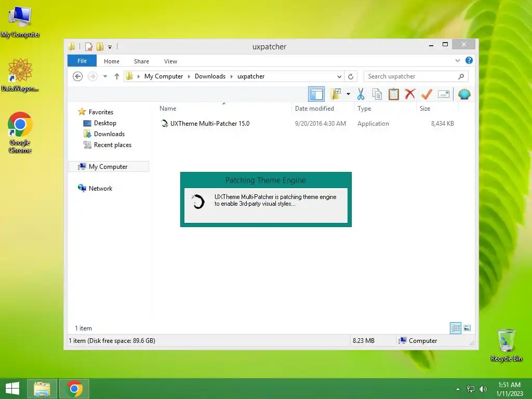
Task: Refresh the current folder
Action: [351, 77]
